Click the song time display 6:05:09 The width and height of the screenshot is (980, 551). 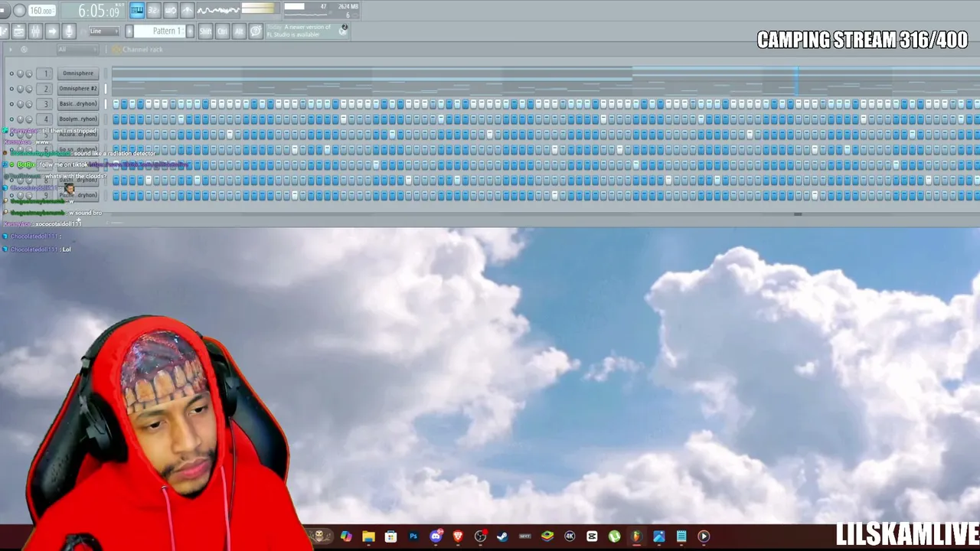tap(100, 11)
